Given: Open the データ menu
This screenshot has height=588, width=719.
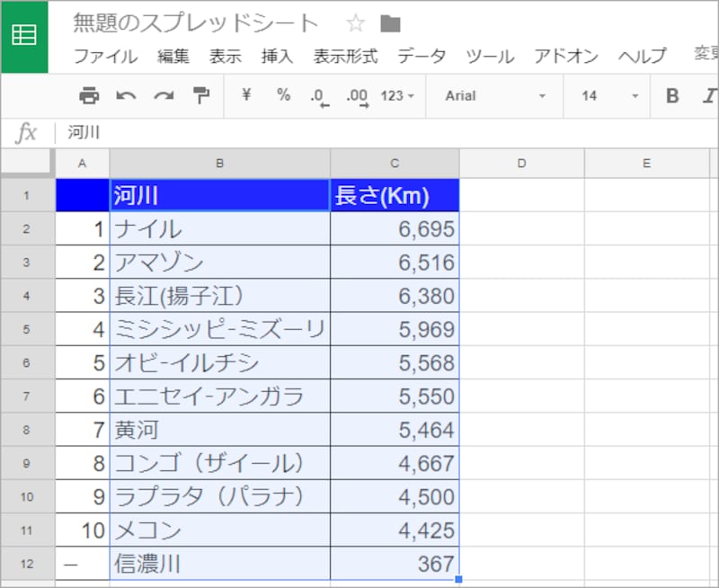Looking at the screenshot, I should pos(420,56).
